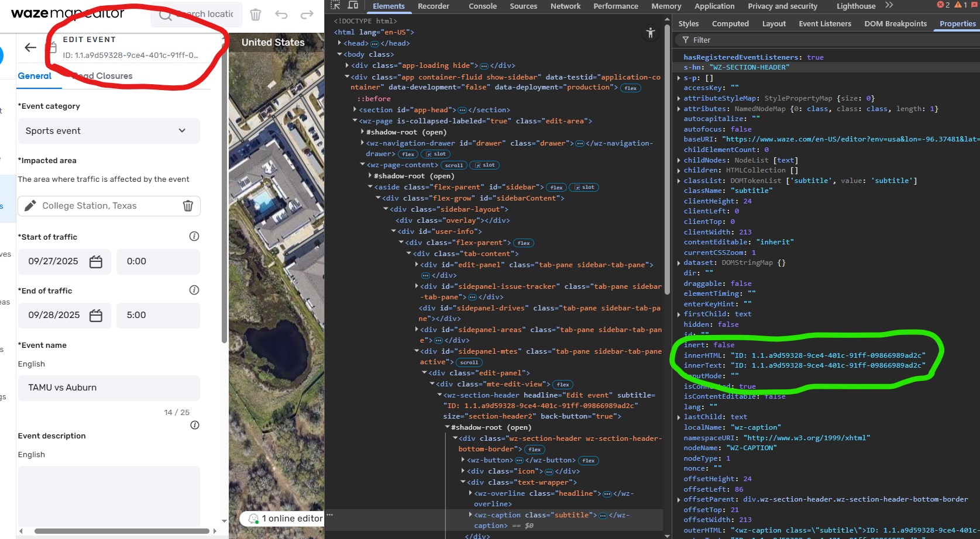The height and width of the screenshot is (539, 980).
Task: Select the DevTools element inspector icon
Action: click(x=335, y=5)
